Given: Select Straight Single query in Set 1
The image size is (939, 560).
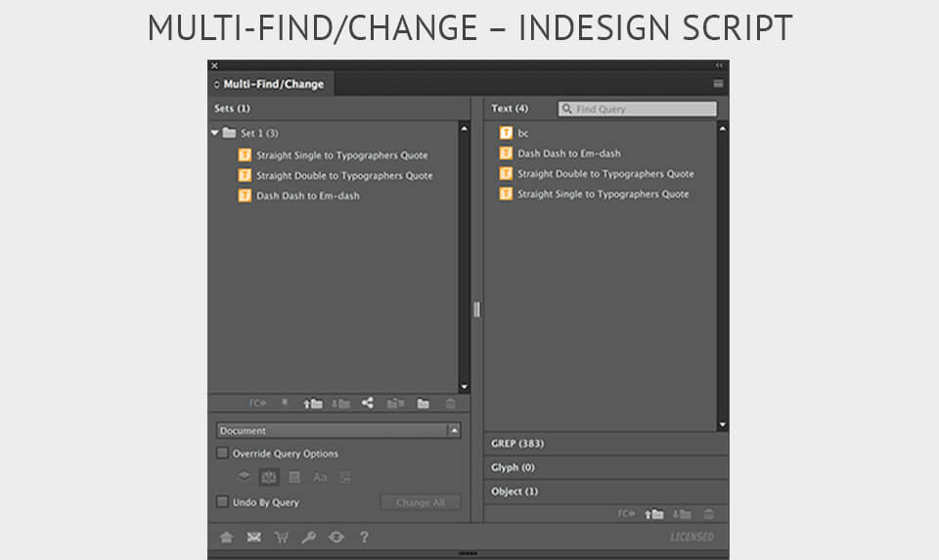Looking at the screenshot, I should [x=335, y=155].
